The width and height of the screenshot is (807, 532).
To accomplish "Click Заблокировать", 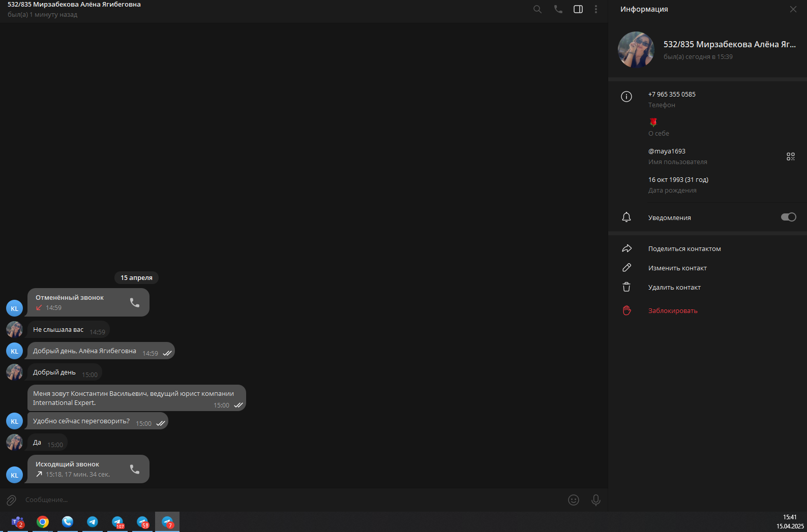I will point(673,311).
